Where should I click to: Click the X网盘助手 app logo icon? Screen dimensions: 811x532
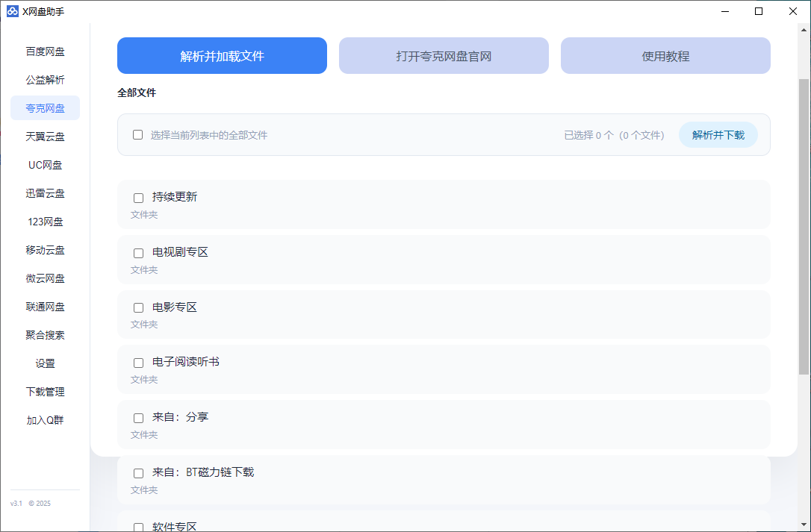click(12, 11)
